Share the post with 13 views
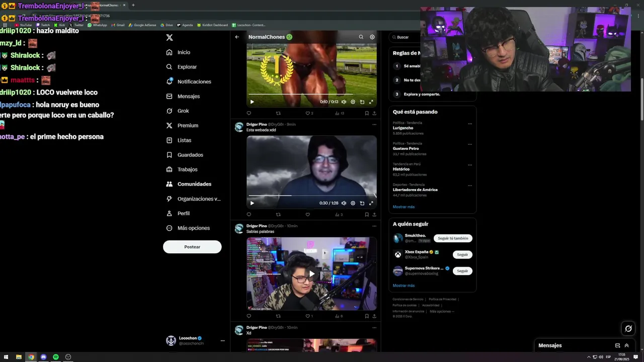Screen dimensions: 644x362 pyautogui.click(x=374, y=113)
